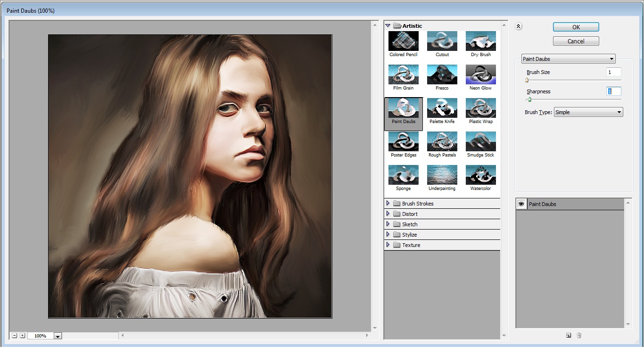Expand the Texture filter folder
Screen dimensions: 644x362
pos(388,245)
